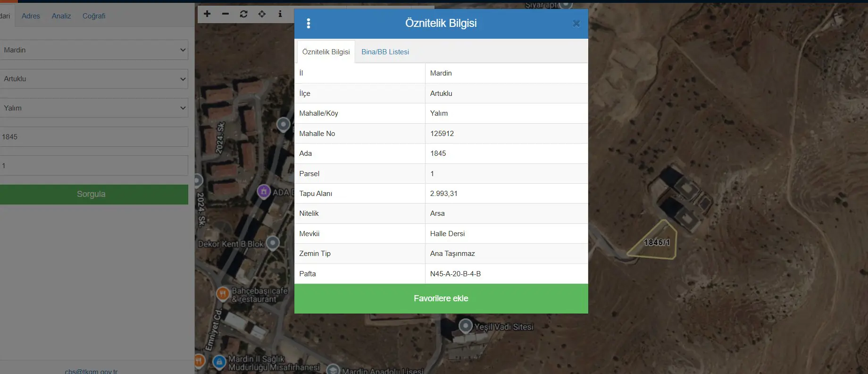Open the Coğrafi tab

tap(94, 16)
